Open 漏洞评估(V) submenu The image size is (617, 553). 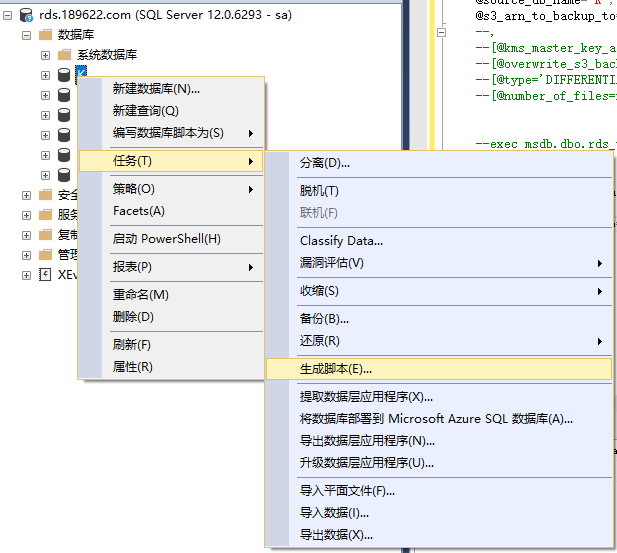click(x=439, y=263)
